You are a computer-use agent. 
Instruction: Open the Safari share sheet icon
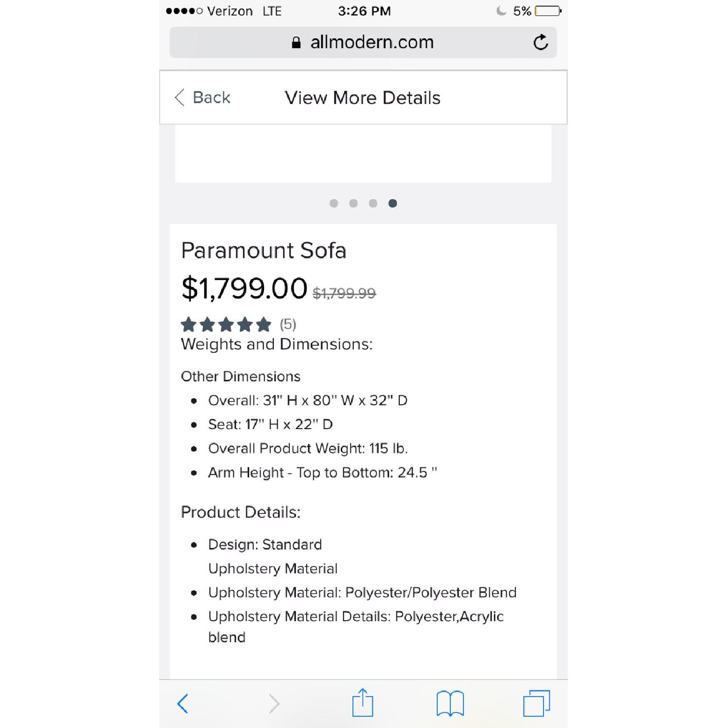(363, 702)
